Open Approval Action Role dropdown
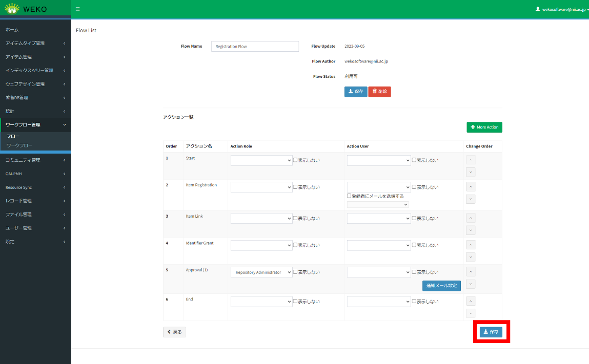The image size is (589, 364). [261, 272]
